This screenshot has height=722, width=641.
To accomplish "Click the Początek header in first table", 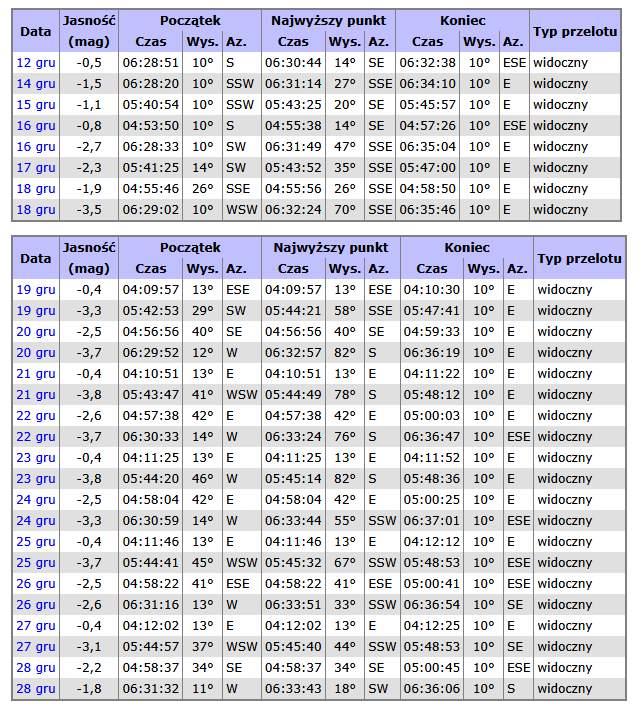I will coord(189,20).
